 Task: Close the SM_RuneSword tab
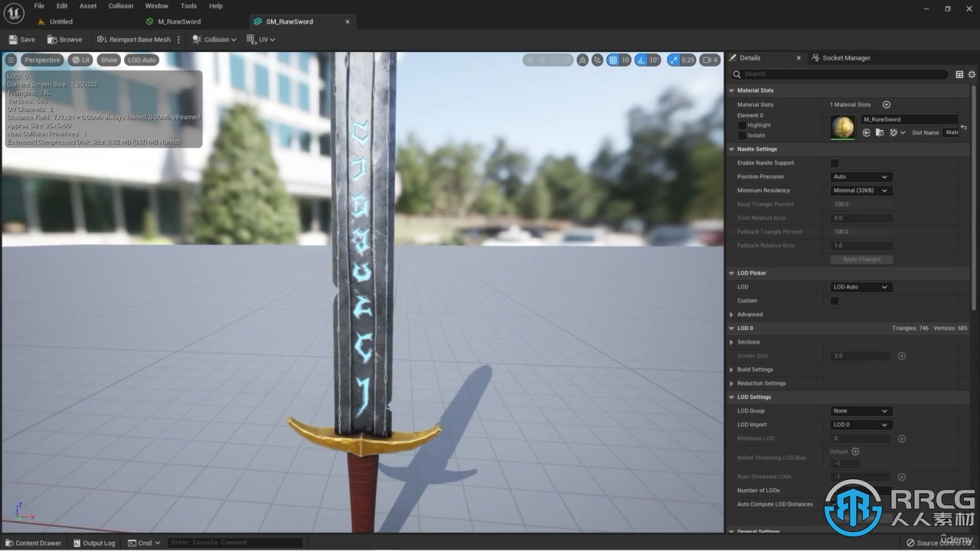[348, 21]
